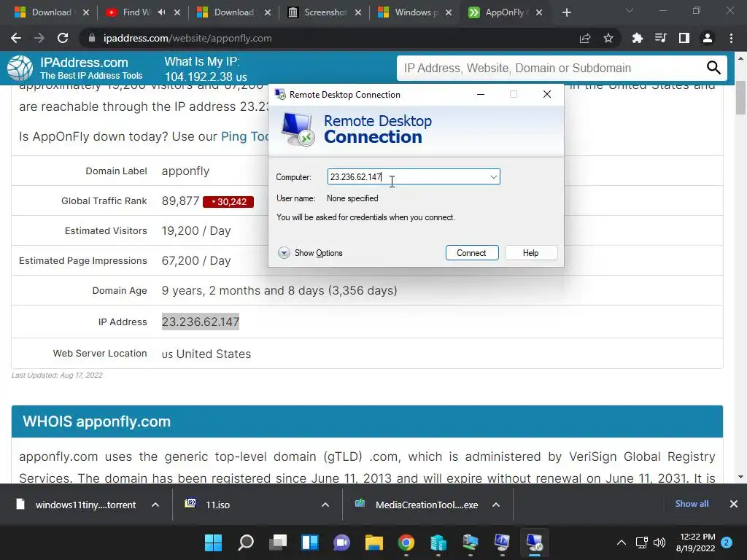
Task: Click the 30,242 traffic rank badge
Action: (228, 202)
